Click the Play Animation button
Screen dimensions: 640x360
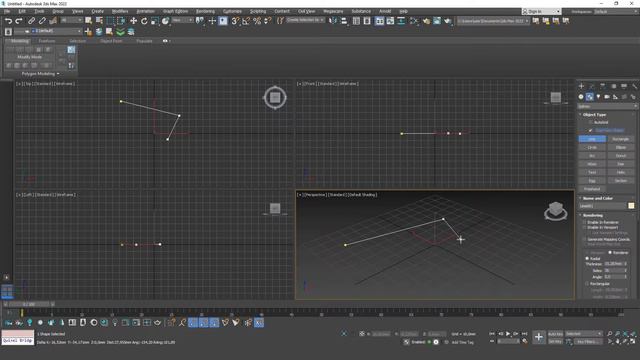point(508,334)
